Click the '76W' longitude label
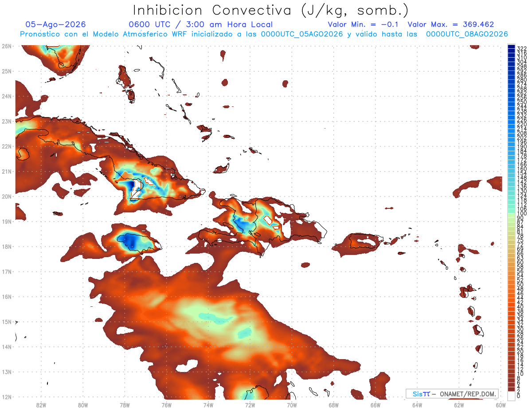This screenshot has height=411, width=532. click(167, 404)
